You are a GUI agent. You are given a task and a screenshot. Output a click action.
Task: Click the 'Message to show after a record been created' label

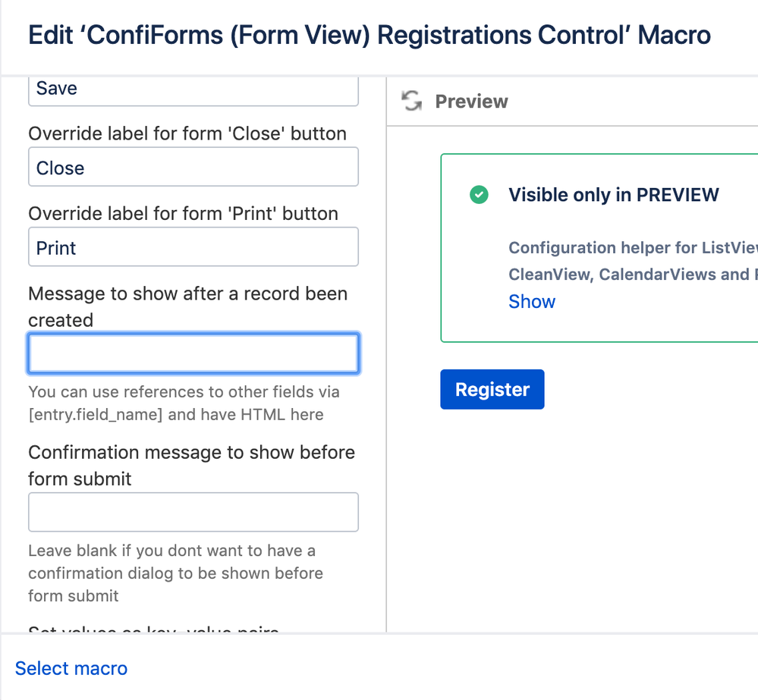187,306
